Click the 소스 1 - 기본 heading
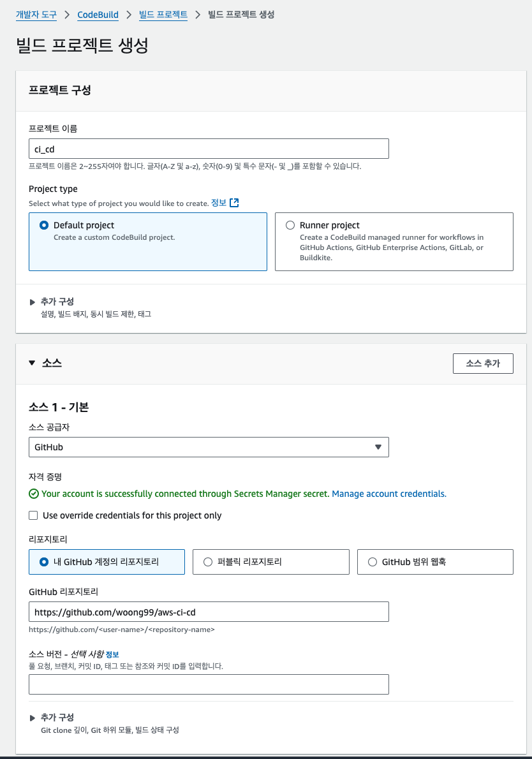The width and height of the screenshot is (532, 759). [59, 407]
